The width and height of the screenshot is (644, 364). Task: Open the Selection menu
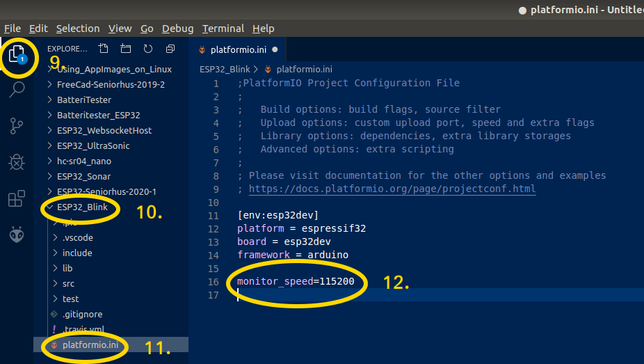click(x=78, y=29)
